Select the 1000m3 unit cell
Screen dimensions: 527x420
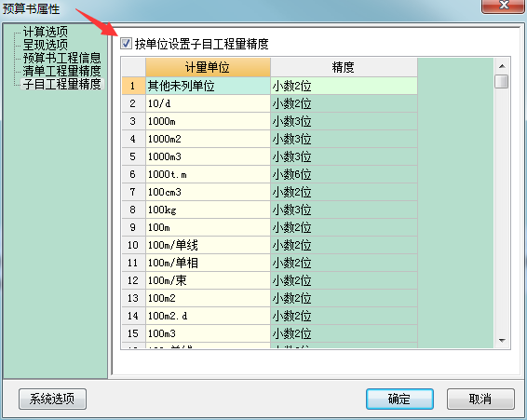[x=208, y=156]
